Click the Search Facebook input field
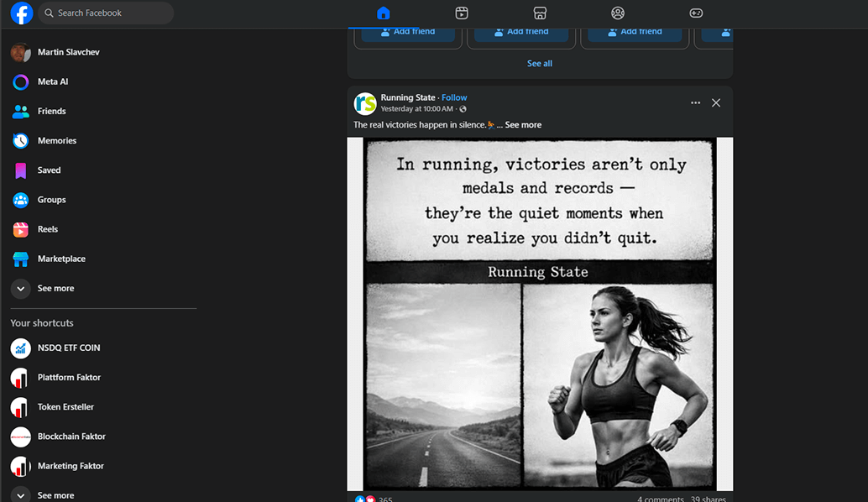This screenshot has height=502, width=868. pyautogui.click(x=107, y=13)
